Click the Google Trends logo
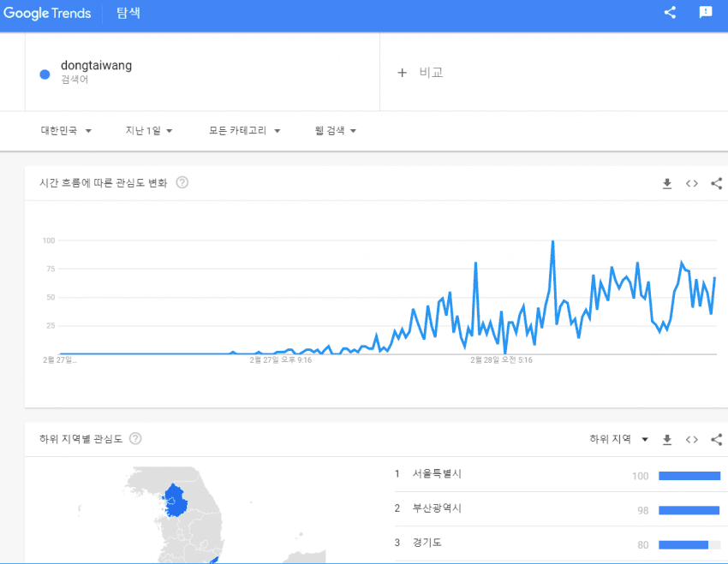The width and height of the screenshot is (728, 564). tap(47, 14)
